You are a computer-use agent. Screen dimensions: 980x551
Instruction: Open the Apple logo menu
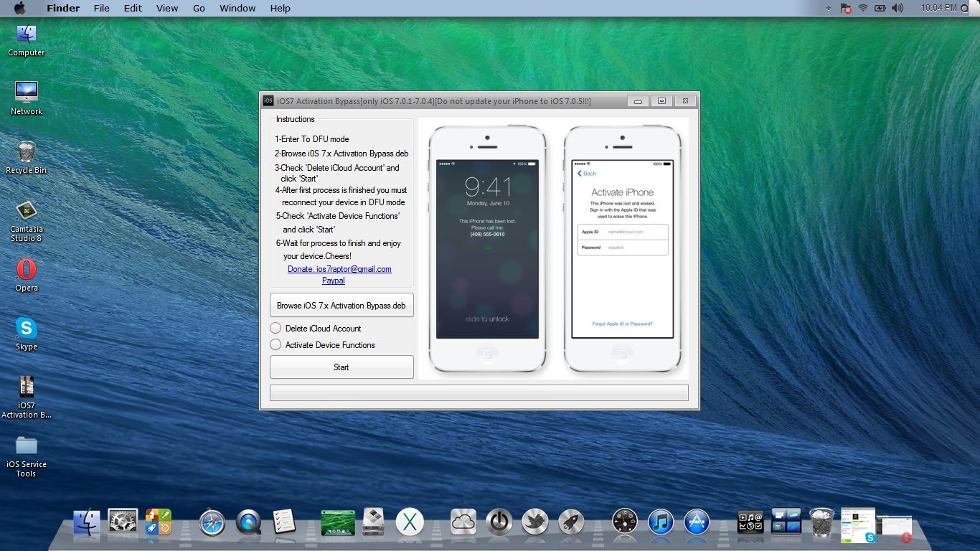[19, 8]
